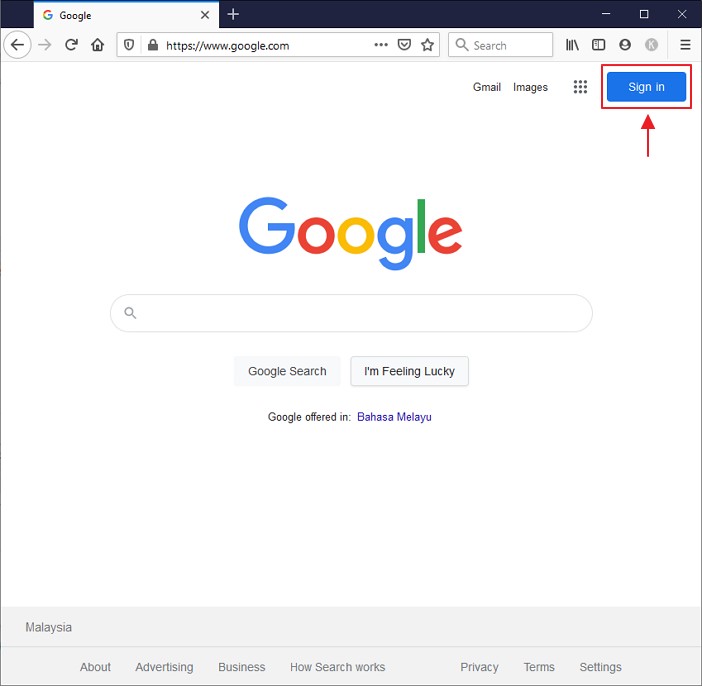Open the Firefox account icon
Viewport: 702px width, 686px height.
click(625, 45)
